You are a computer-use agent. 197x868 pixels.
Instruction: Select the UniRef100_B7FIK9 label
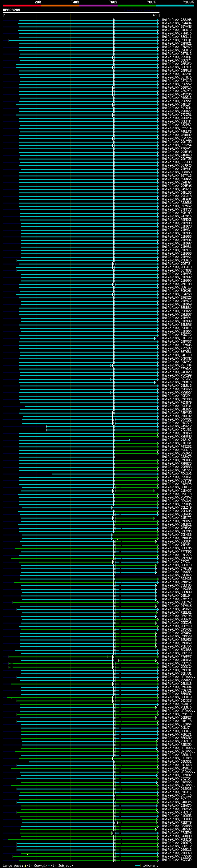(176, 338)
